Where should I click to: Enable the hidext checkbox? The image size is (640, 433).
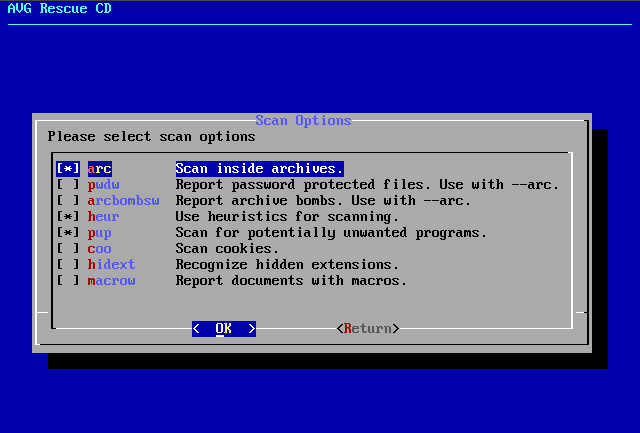click(68, 264)
